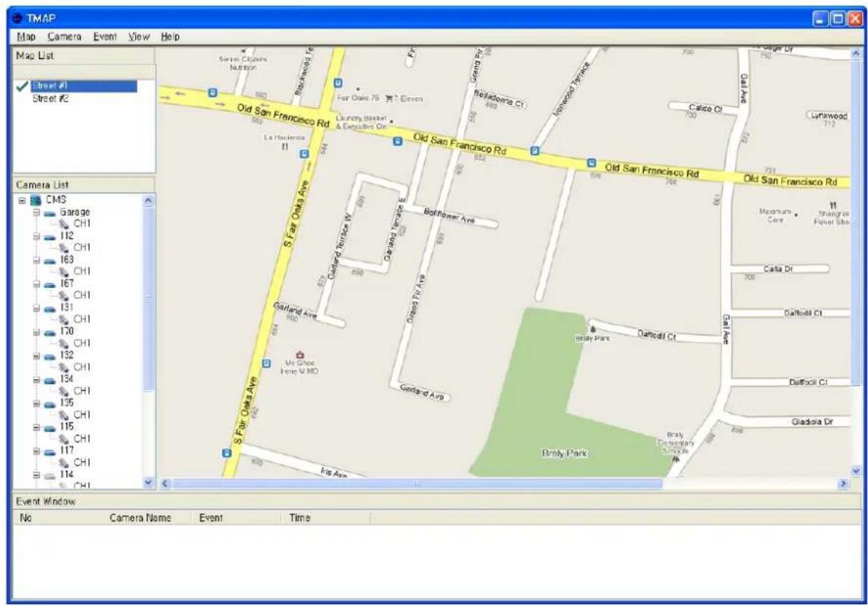Select the CH1 camera icon under Garage
Screen dimensions: 868x606
(x=64, y=224)
